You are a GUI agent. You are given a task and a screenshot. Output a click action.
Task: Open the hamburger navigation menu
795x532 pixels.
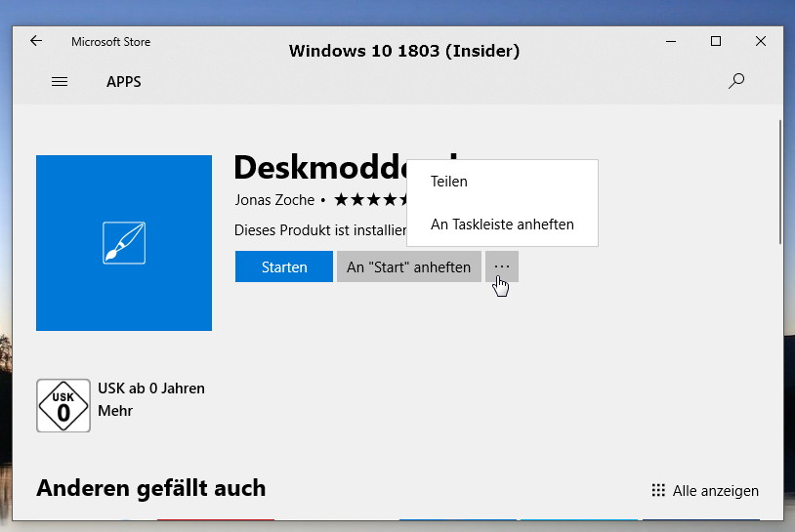(x=60, y=82)
